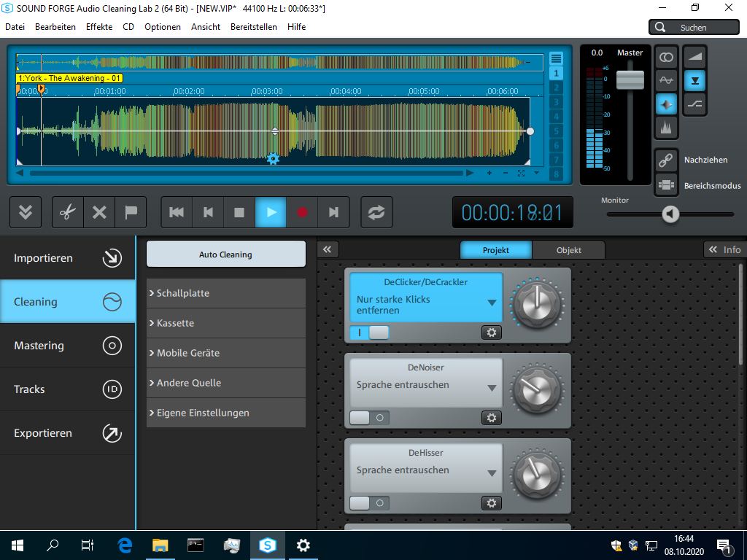Viewport: 747px width, 560px height.
Task: Click the scissors cut icon
Action: click(68, 212)
